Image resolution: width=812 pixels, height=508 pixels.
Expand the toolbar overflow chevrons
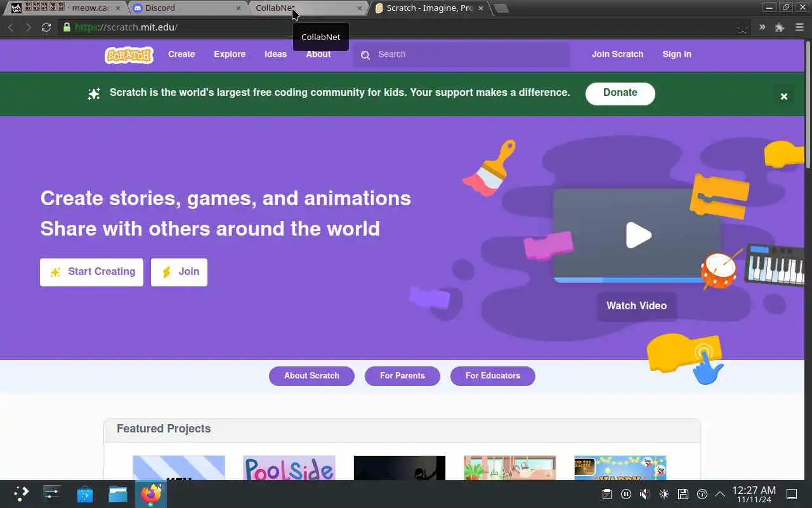(x=762, y=27)
